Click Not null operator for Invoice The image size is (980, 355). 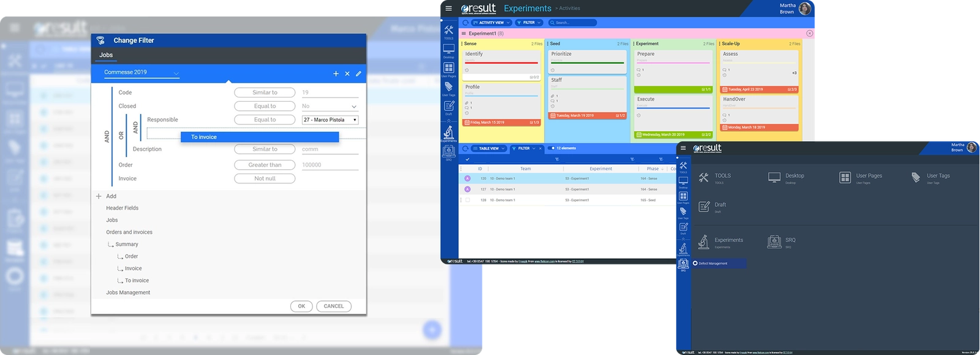(265, 178)
